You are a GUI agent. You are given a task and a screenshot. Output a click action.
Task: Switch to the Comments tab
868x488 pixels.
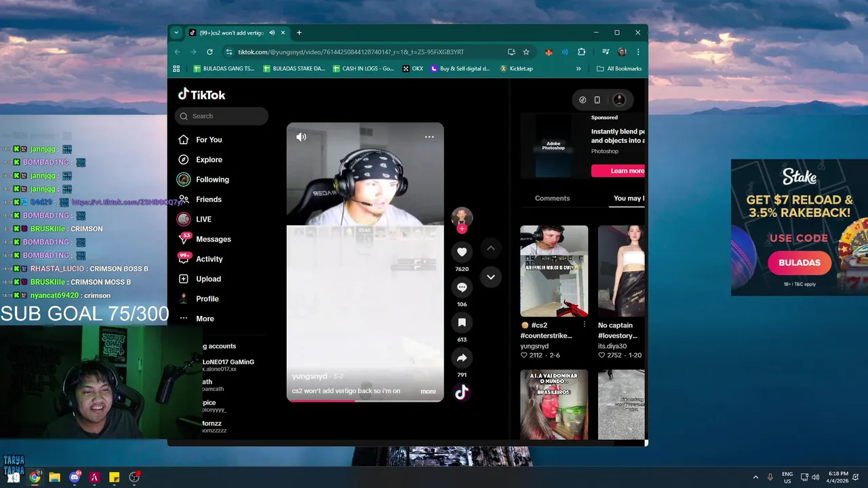pyautogui.click(x=552, y=199)
